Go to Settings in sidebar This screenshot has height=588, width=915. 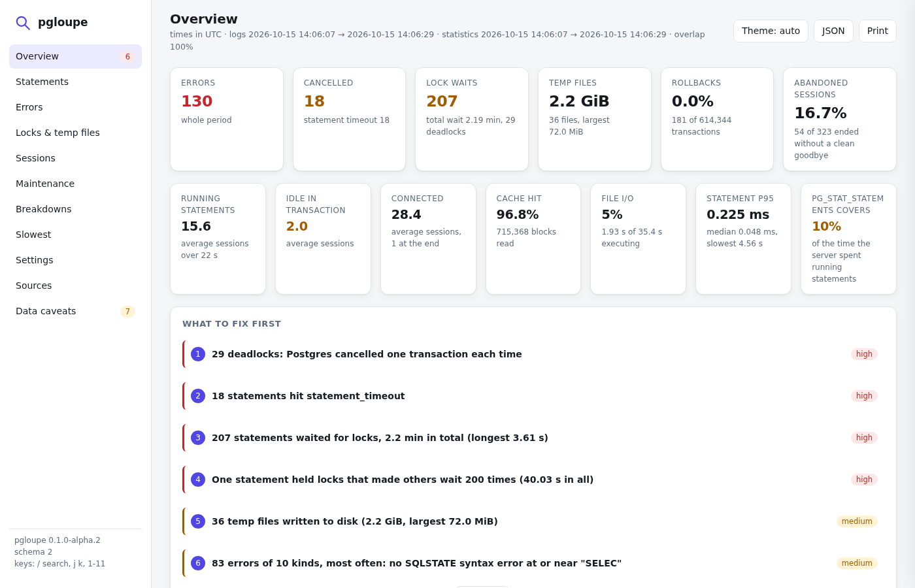[75, 260]
